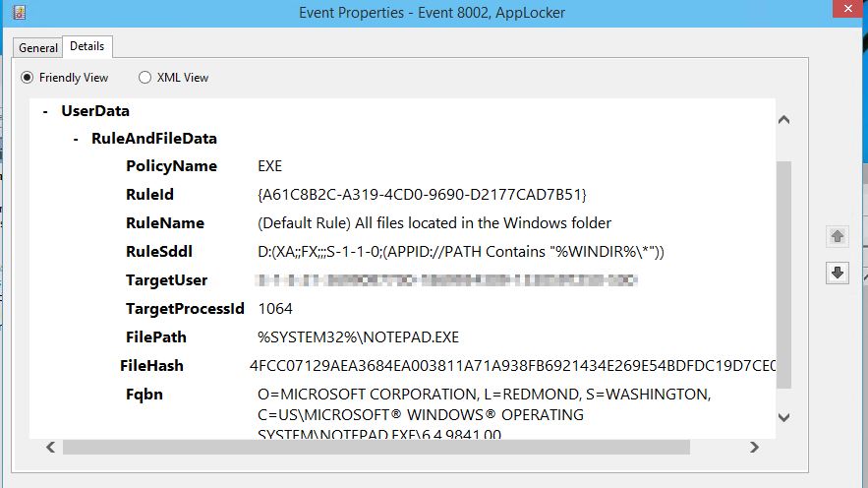Collapse the UserData node
Image resolution: width=868 pixels, height=488 pixels.
tap(46, 111)
